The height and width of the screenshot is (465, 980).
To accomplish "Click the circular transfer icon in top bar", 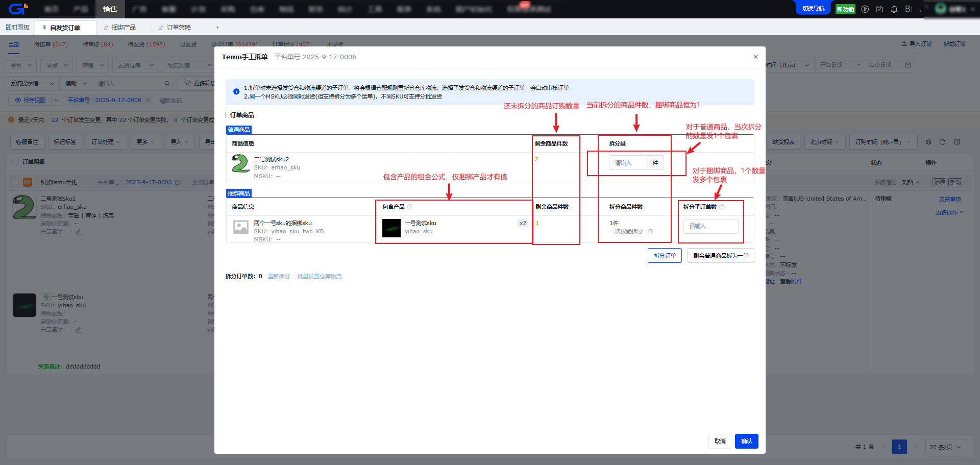I will (865, 9).
